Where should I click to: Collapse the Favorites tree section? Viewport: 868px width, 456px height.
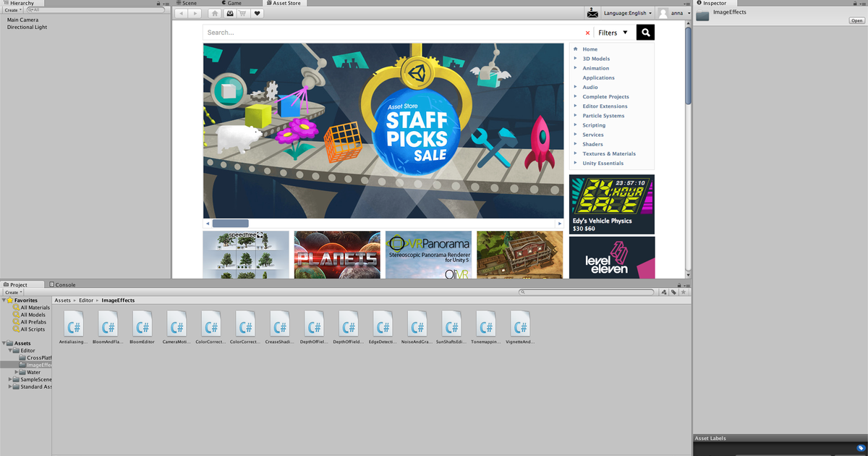click(x=4, y=300)
